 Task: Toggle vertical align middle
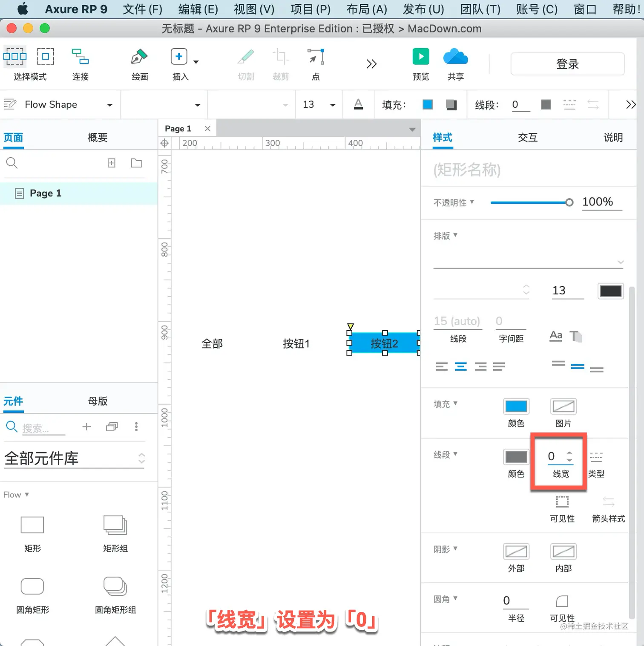578,366
